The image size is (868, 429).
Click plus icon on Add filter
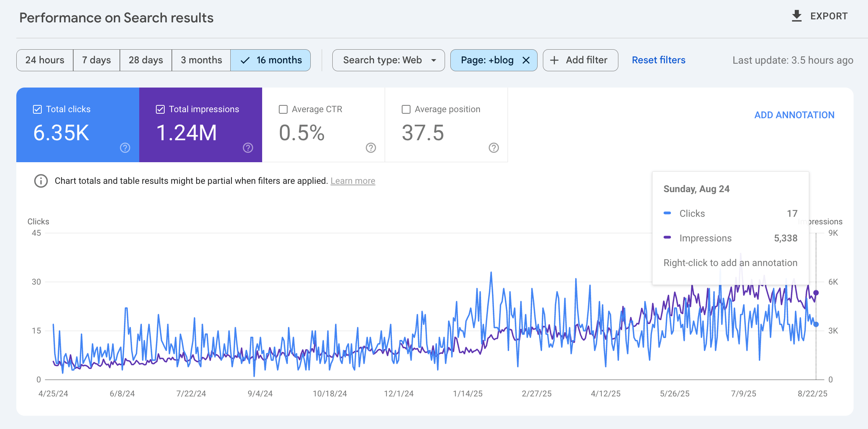coord(554,60)
